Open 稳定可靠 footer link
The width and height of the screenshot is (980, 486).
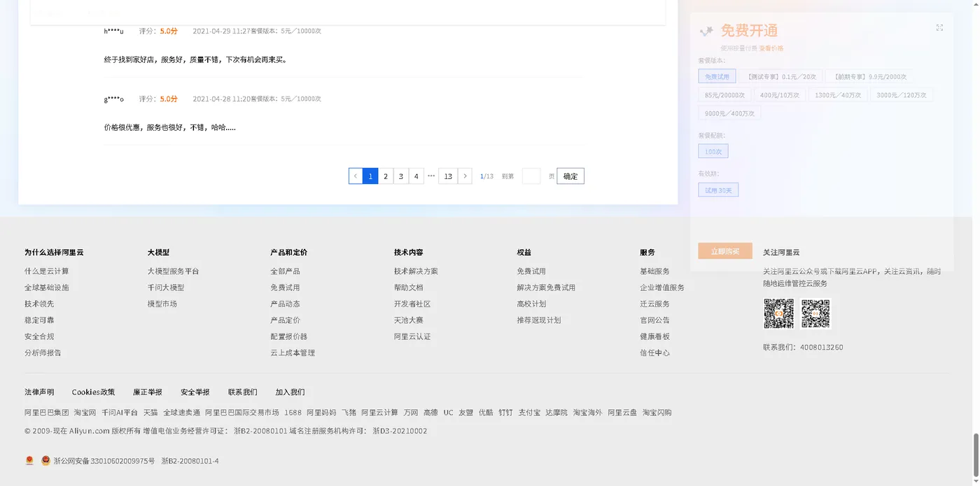[39, 320]
